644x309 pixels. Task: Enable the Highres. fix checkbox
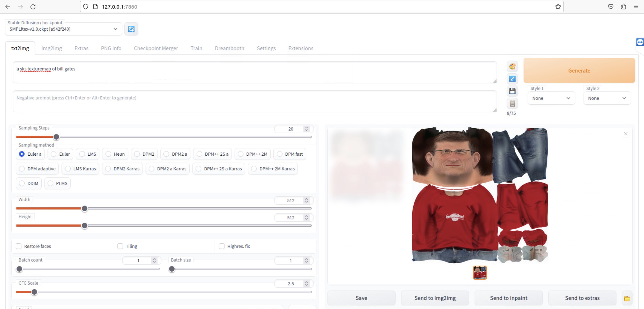[221, 246]
